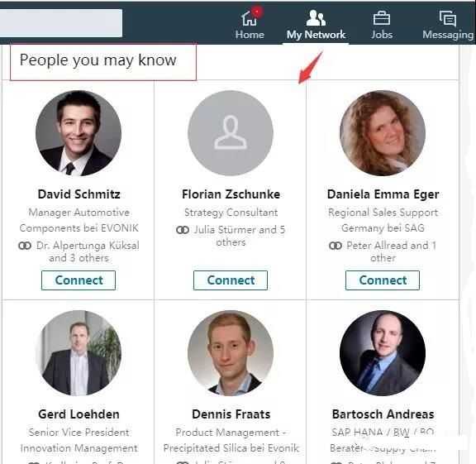Open Bartosch Andreas's profile photo
The height and width of the screenshot is (464, 476).
pyautogui.click(x=383, y=353)
